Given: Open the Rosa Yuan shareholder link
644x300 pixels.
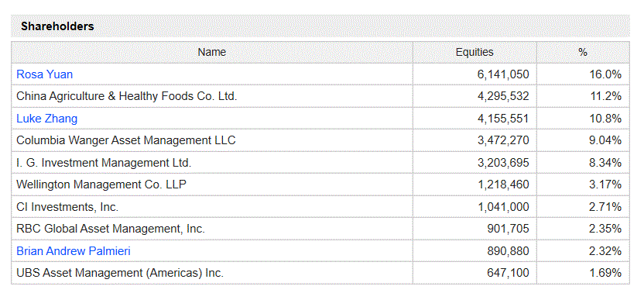Looking at the screenshot, I should coord(44,74).
